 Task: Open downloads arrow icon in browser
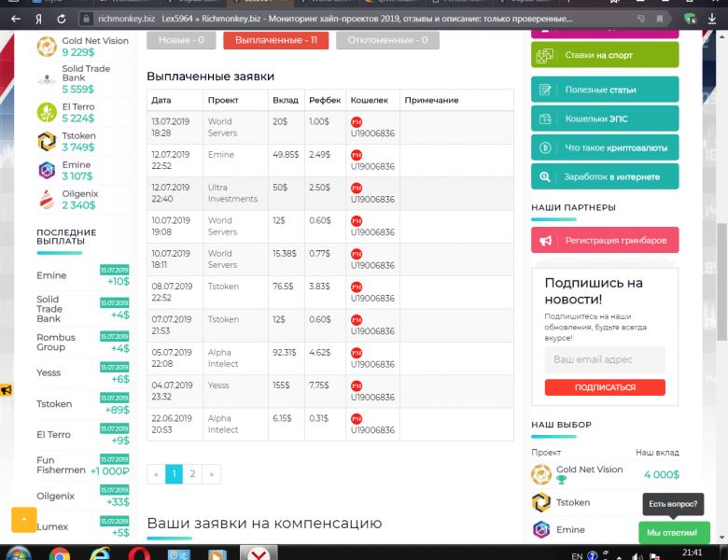click(x=712, y=19)
